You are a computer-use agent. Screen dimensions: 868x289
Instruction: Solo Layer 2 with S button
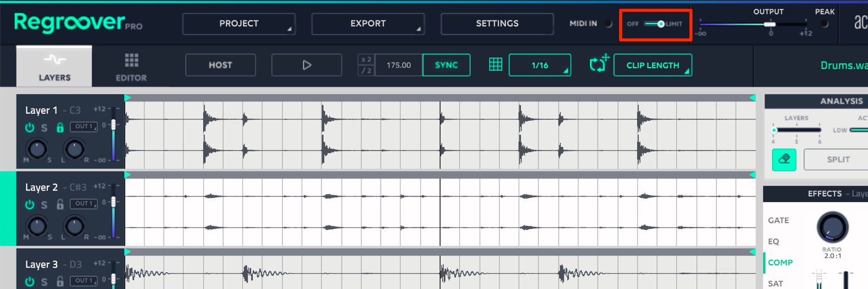44,204
